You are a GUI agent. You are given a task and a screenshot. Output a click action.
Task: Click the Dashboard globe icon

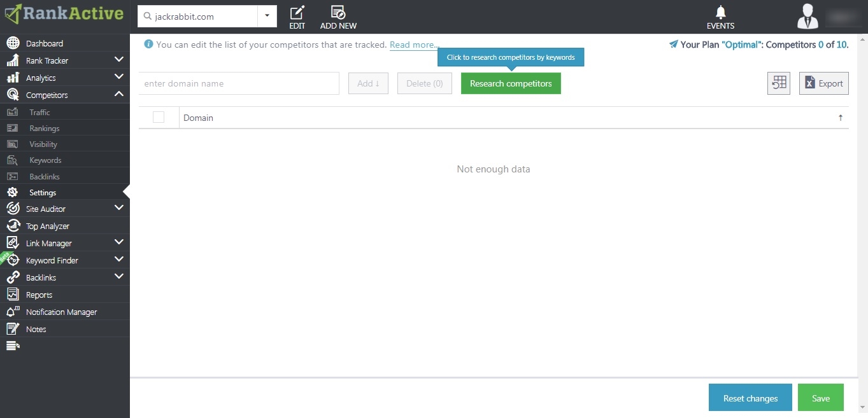13,43
